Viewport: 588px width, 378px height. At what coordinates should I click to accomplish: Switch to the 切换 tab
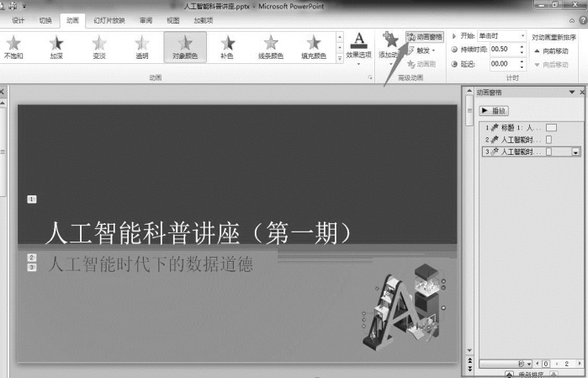click(x=45, y=21)
